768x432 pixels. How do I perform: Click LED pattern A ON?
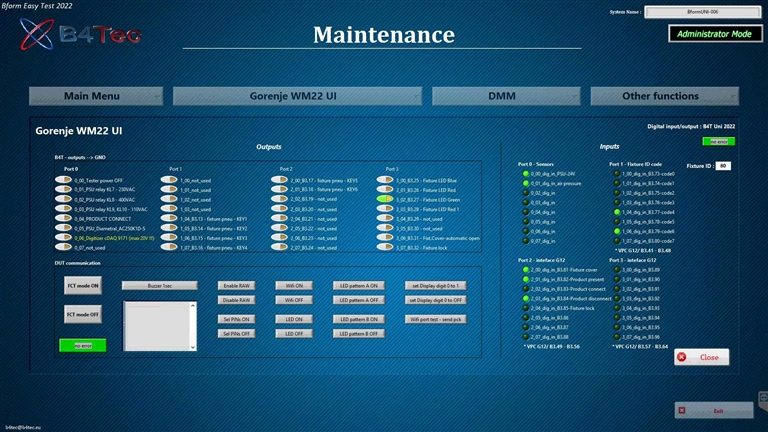(359, 286)
